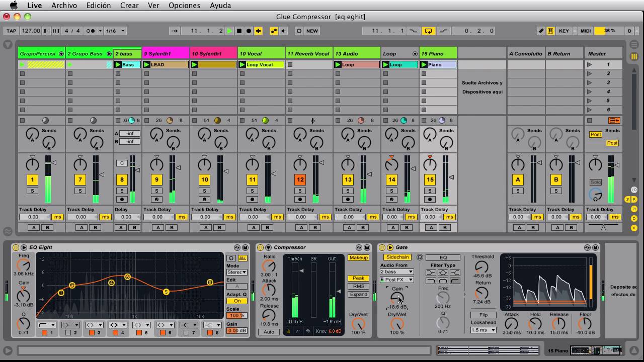Enable the Follow playback arrow button
The image size is (644, 362).
tap(175, 31)
